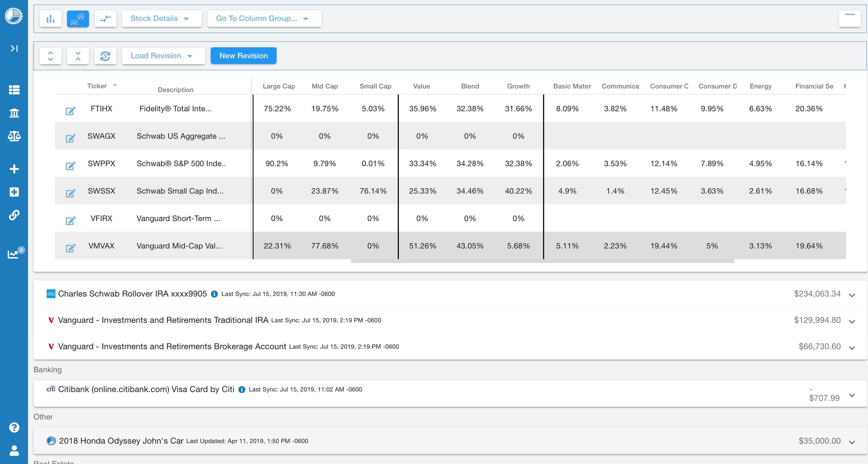Click the refresh prices sync icon
This screenshot has width=868, height=464.
pos(105,56)
